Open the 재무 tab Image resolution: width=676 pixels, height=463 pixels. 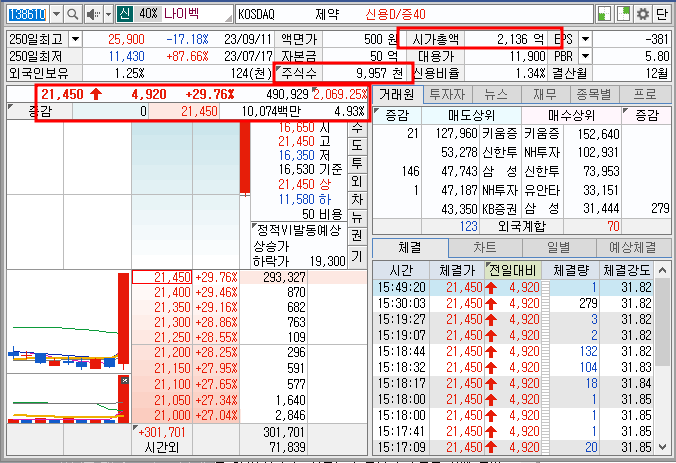[x=545, y=94]
